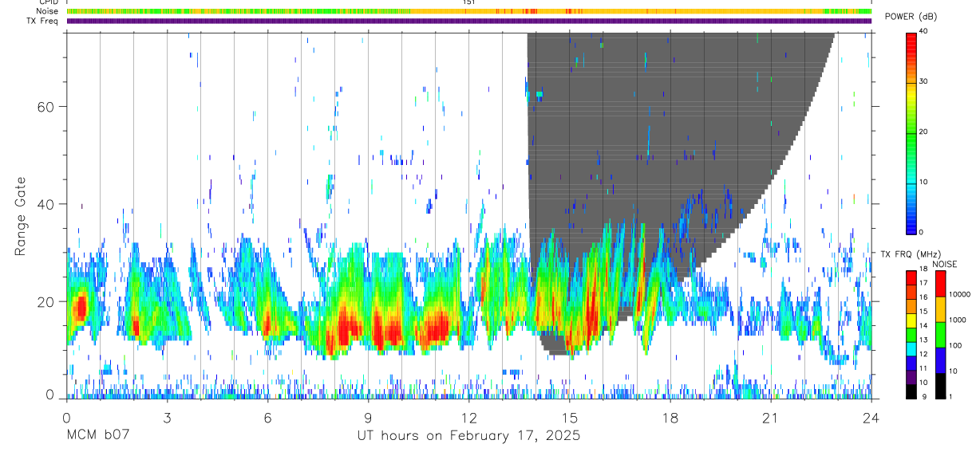This screenshot has width=980, height=452.
Task: Click the x-axis tick label 15
Action: (x=569, y=418)
